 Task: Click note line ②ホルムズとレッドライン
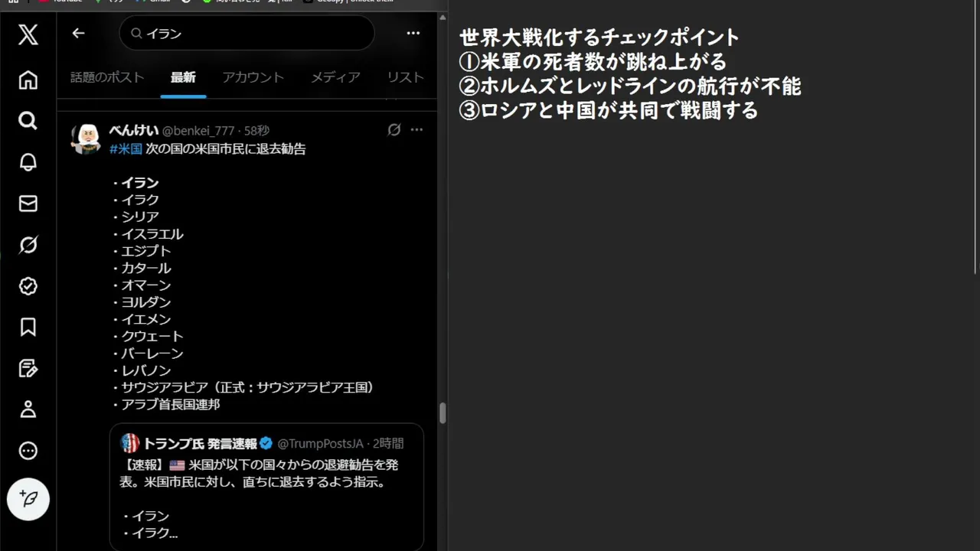click(x=630, y=86)
